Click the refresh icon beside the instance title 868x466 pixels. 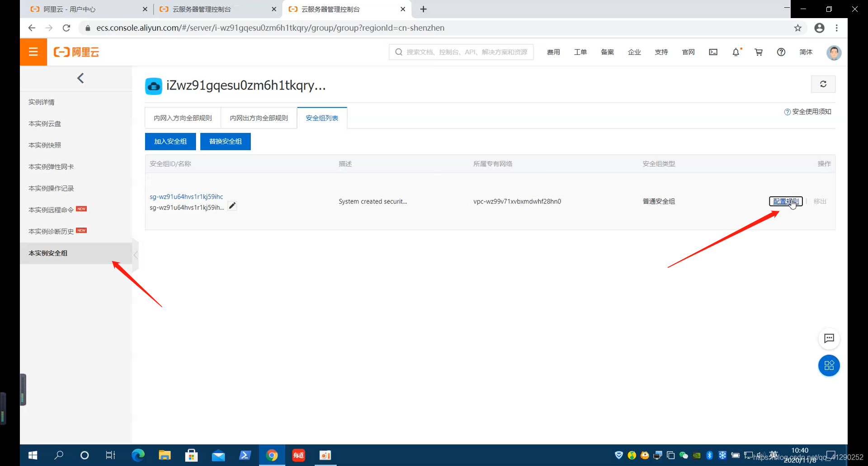823,84
